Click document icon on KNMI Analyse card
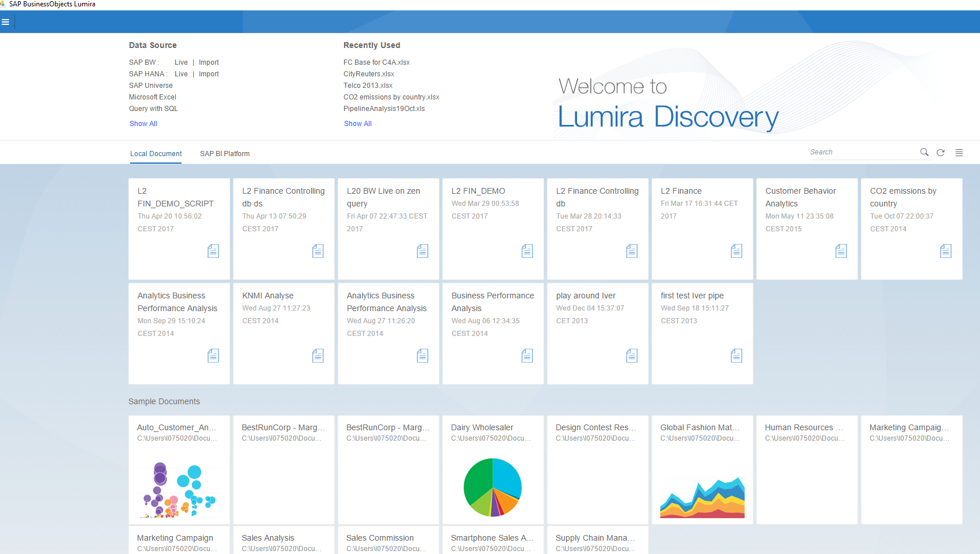This screenshot has width=980, height=554. pyautogui.click(x=318, y=356)
